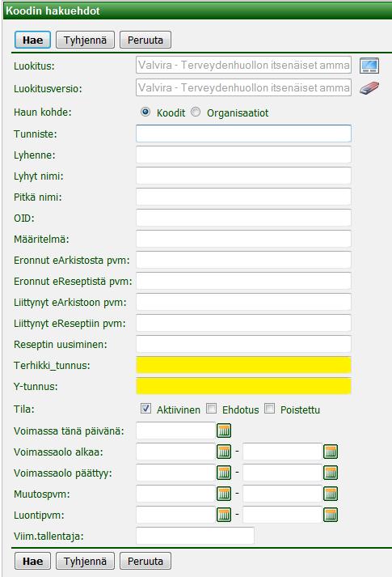The image size is (392, 577).
Task: Check the Ehdotus checkbox
Action: click(x=211, y=408)
